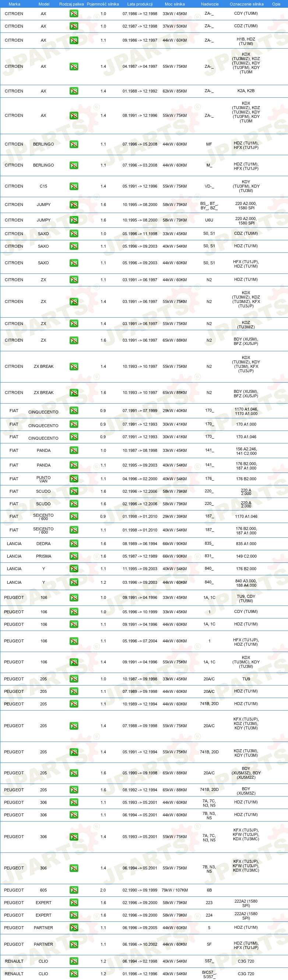This screenshot has height=980, width=288.
Task: Click the fuel icon in the Punto Van row
Action: (x=74, y=479)
